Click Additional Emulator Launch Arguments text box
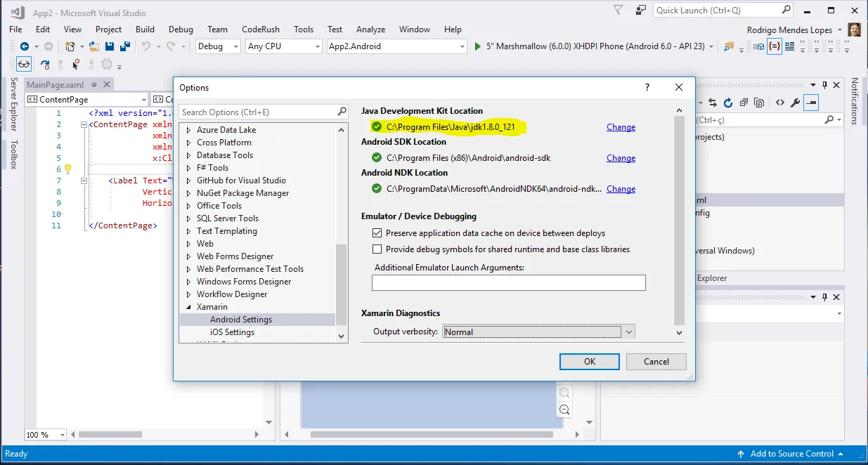This screenshot has width=868, height=465. (x=508, y=282)
